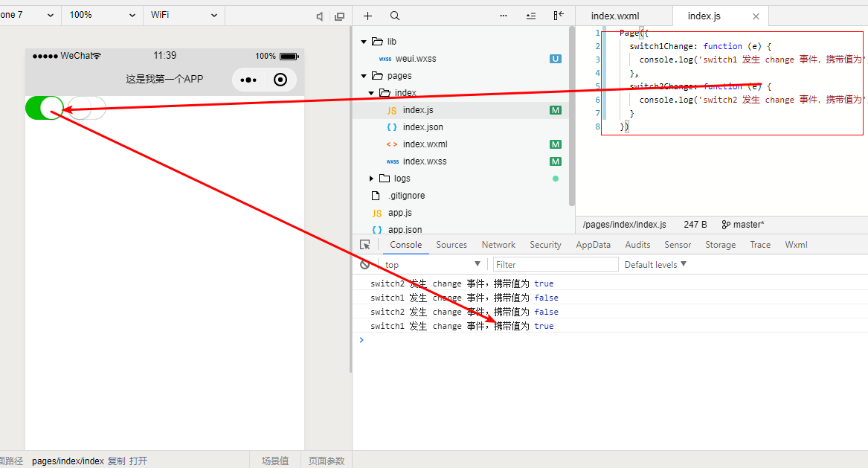
Task: Open the 100% zoom level dropdown
Action: pos(102,15)
